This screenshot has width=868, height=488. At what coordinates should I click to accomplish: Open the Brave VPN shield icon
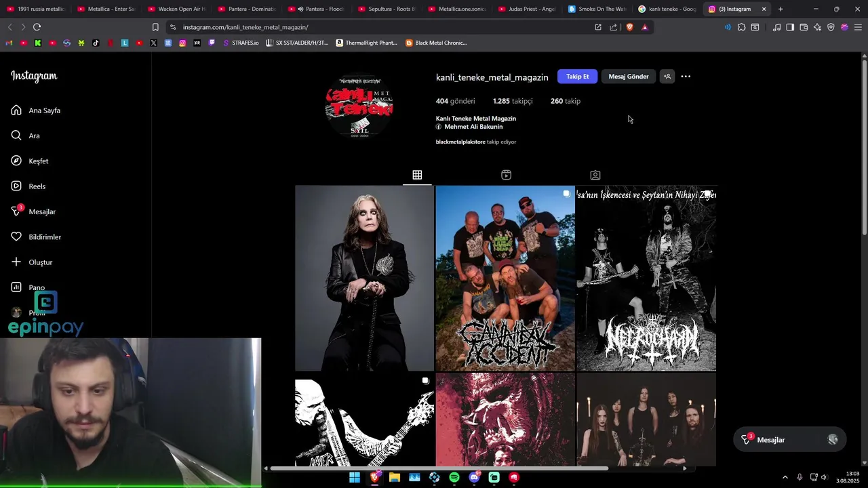tap(831, 27)
